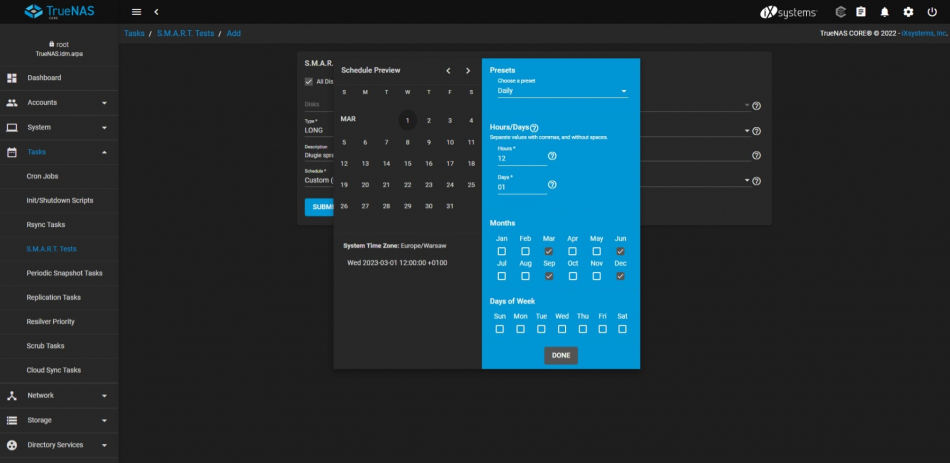
Task: Collapse the Tasks sidebar section
Action: pyautogui.click(x=58, y=152)
